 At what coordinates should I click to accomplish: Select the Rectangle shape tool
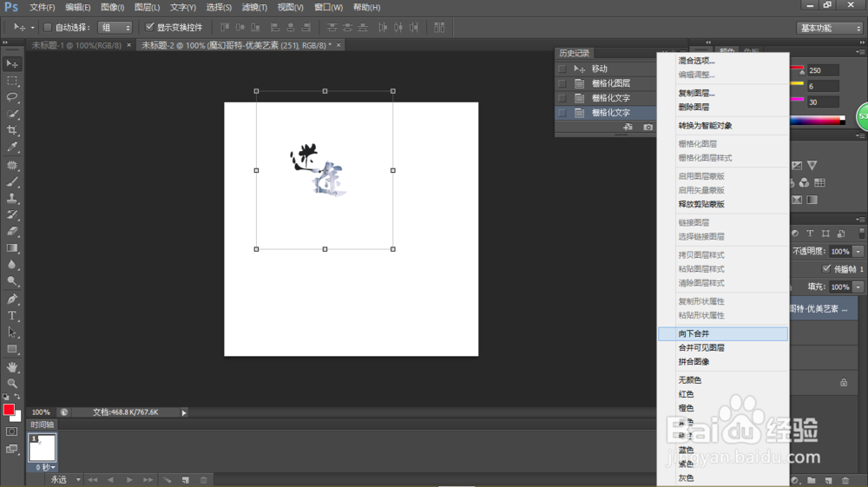pos(12,349)
